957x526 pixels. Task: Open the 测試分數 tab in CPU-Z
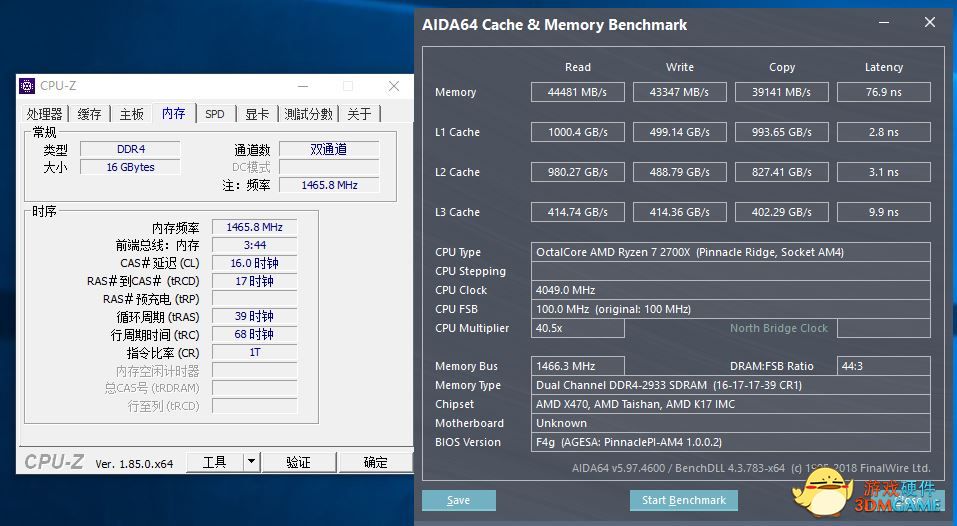(x=308, y=114)
